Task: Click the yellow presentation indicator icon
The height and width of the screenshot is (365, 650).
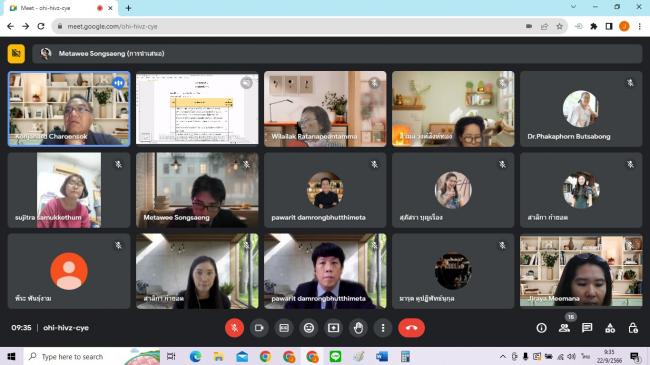Action: coord(16,54)
